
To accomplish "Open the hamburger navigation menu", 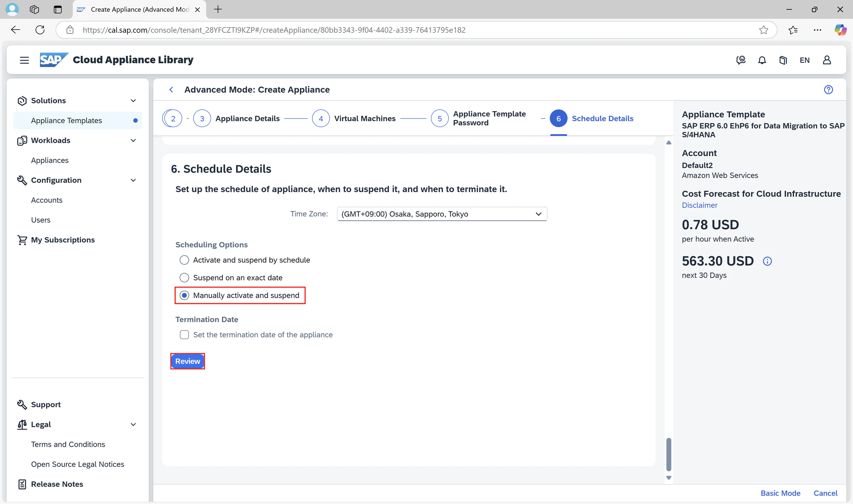I will point(24,60).
